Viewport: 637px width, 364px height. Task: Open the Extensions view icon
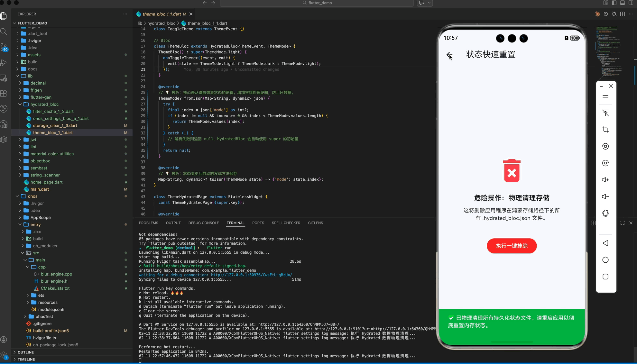tap(4, 93)
